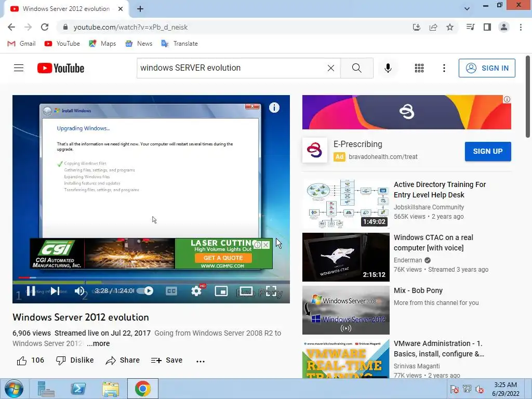Toggle the autoplay switch

click(x=145, y=291)
